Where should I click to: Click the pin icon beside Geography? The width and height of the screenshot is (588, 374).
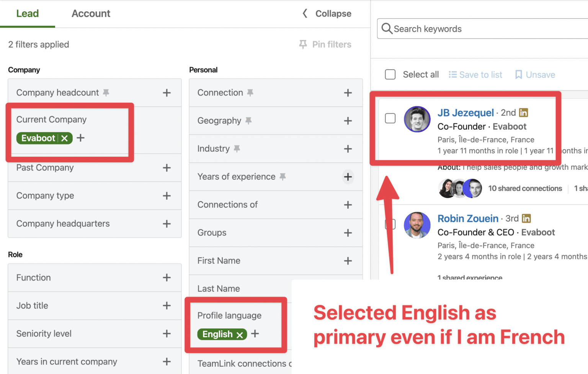(249, 120)
